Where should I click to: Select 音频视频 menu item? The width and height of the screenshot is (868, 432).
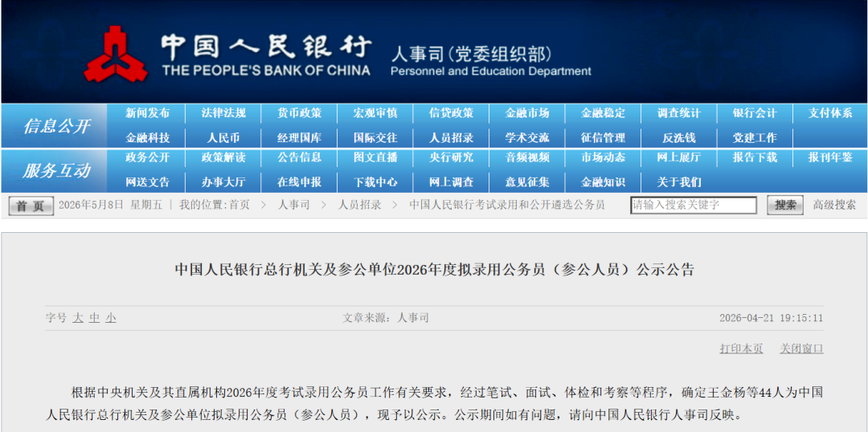tap(527, 157)
